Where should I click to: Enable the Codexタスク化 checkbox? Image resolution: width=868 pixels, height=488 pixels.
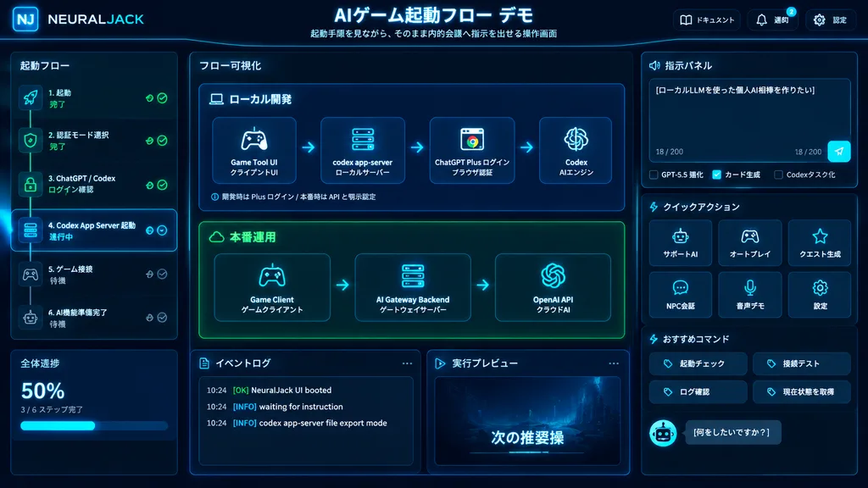click(x=778, y=175)
